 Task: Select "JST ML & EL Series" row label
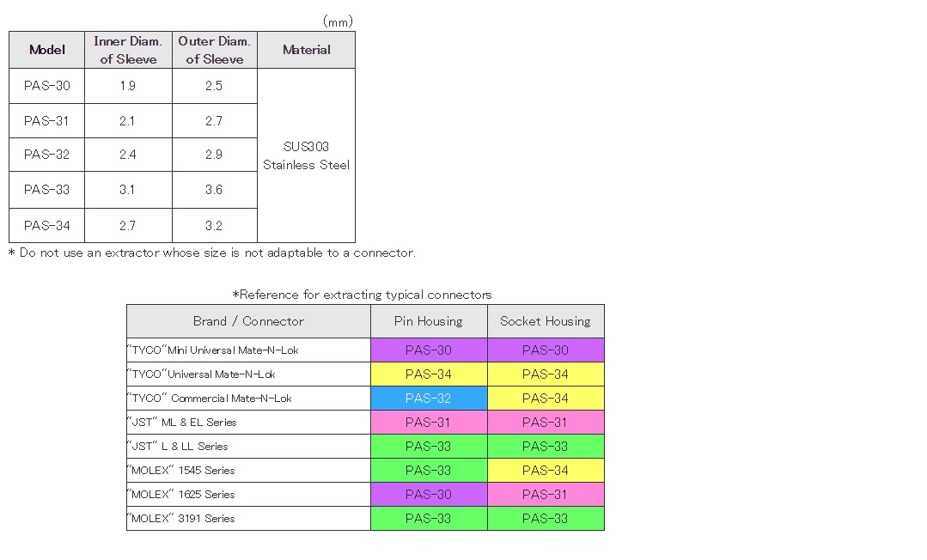coord(248,423)
